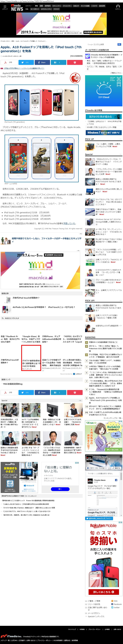Open ランキングトップ30 一覧 link
Screen dimensions: 123x644
click(113, 418)
